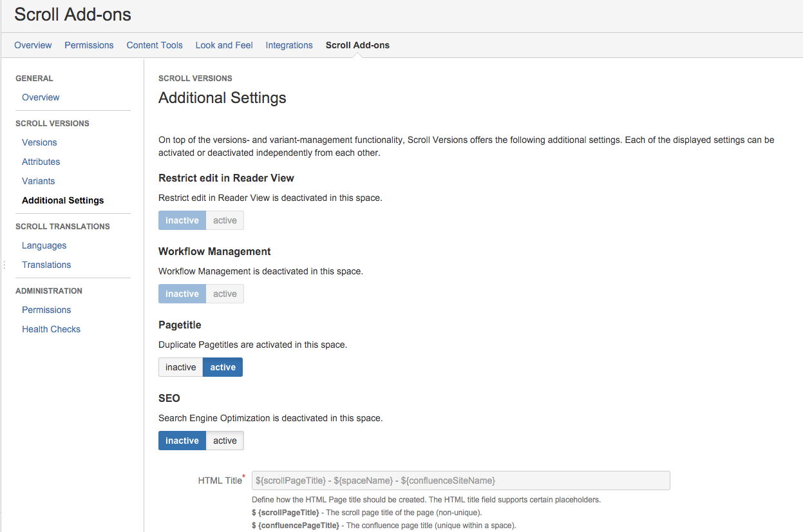This screenshot has height=532, width=803.
Task: Click the 'Pagetitle' section heading
Action: coord(180,325)
